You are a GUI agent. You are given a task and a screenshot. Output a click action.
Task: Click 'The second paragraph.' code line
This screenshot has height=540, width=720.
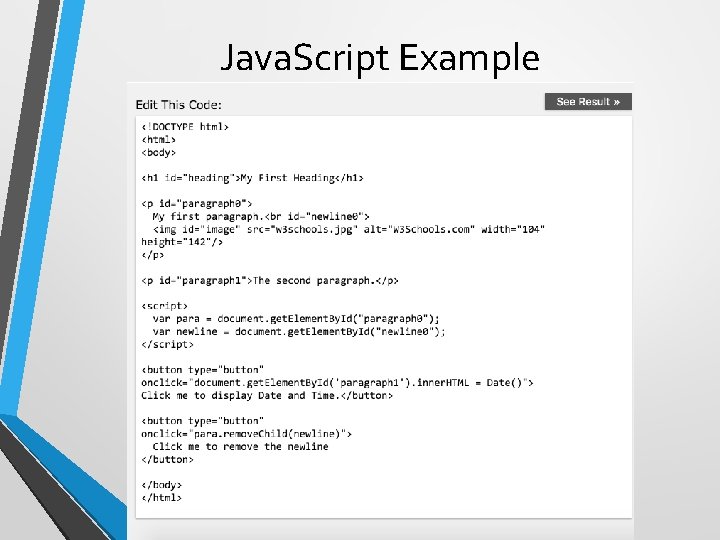tap(270, 281)
